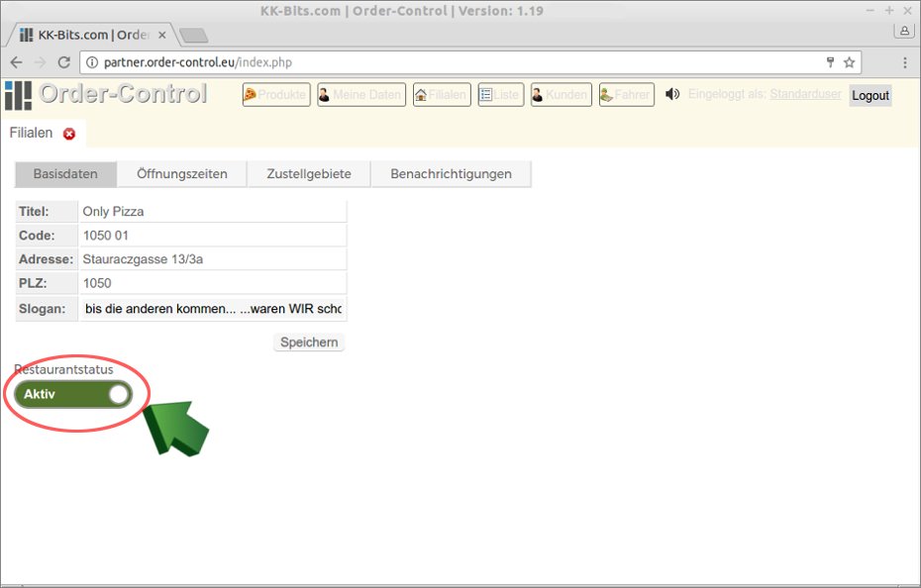Switch to the Zustellgebiete tab

(x=309, y=174)
